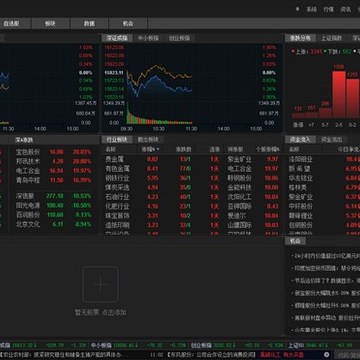The height and width of the screenshot is (360, 360).
Task: Click 上证50 in bottom index bar
Action: pos(295,345)
